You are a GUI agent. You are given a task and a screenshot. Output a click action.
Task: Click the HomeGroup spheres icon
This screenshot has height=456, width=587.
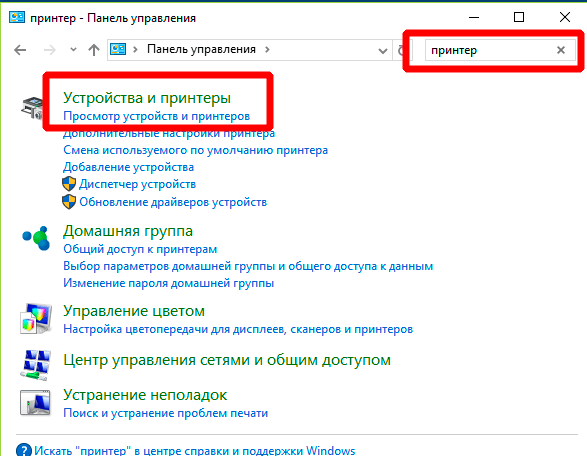[x=36, y=238]
